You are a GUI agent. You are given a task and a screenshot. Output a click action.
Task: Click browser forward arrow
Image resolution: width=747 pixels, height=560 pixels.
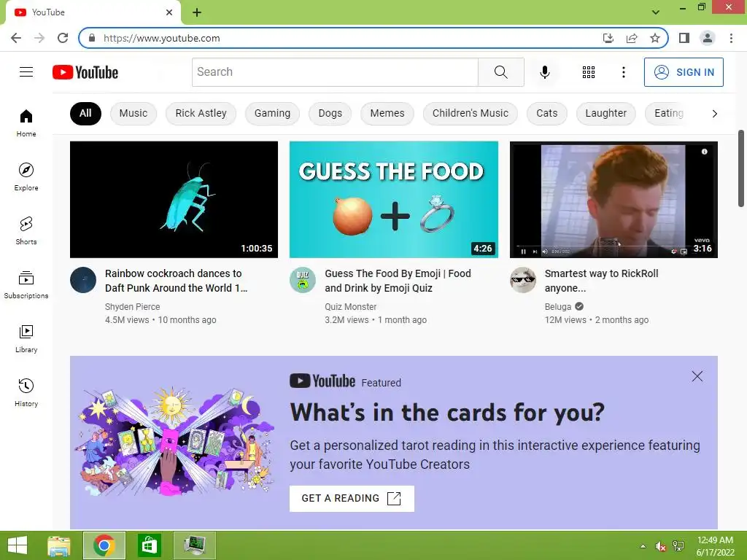tap(39, 38)
